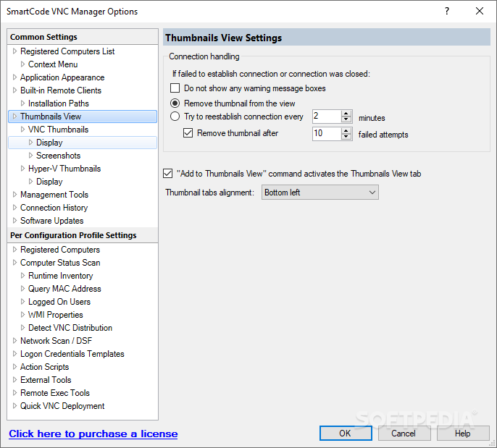This screenshot has height=448, width=497.
Task: Expand arrow beside Application Appearance
Action: point(14,77)
